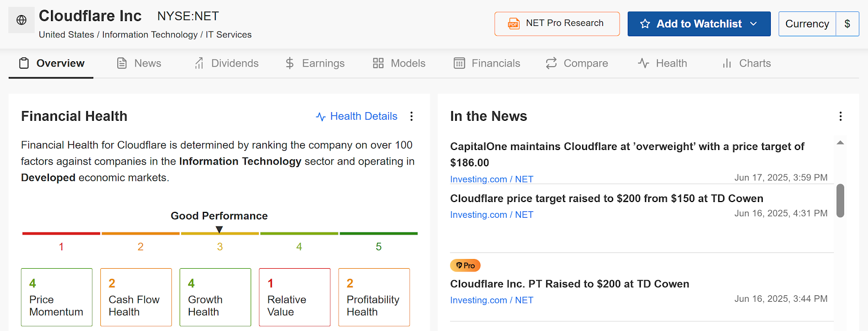Open the In the News three-dot menu
Screen dimensions: 868x331
pos(840,116)
